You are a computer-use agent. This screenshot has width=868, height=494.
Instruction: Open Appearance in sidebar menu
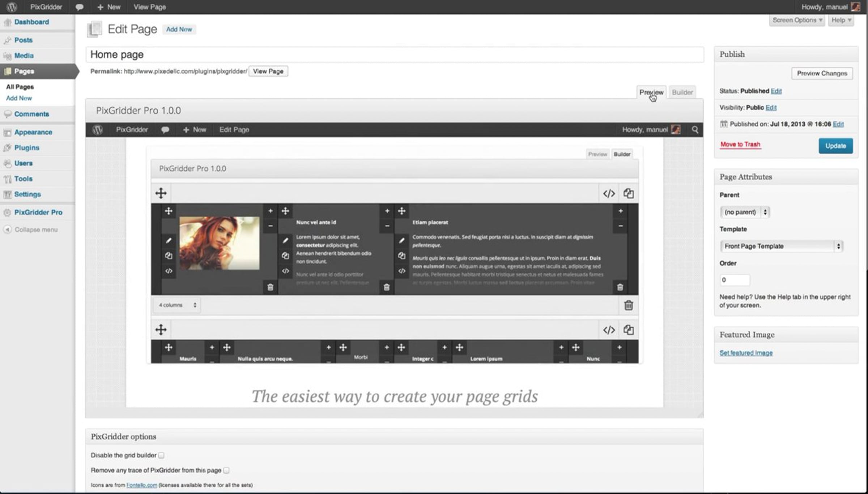pyautogui.click(x=33, y=132)
